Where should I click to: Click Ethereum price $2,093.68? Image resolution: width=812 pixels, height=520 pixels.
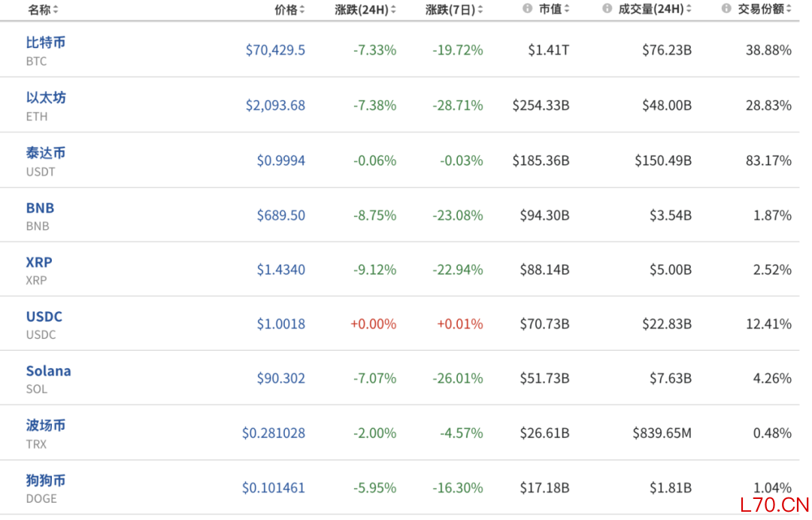[275, 105]
